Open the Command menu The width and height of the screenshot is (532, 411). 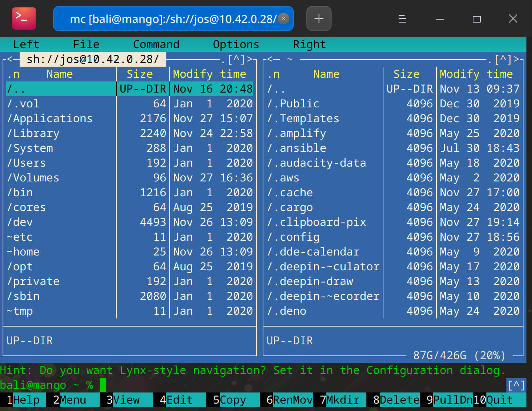156,44
